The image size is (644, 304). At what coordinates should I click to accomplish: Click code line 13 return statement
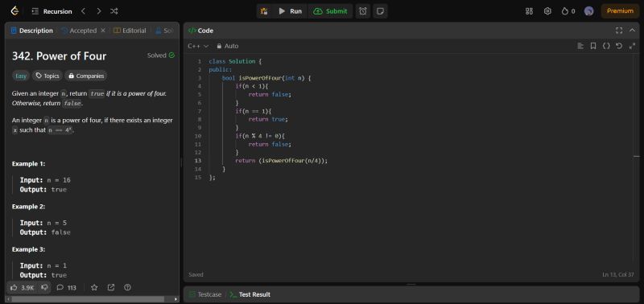(x=281, y=161)
